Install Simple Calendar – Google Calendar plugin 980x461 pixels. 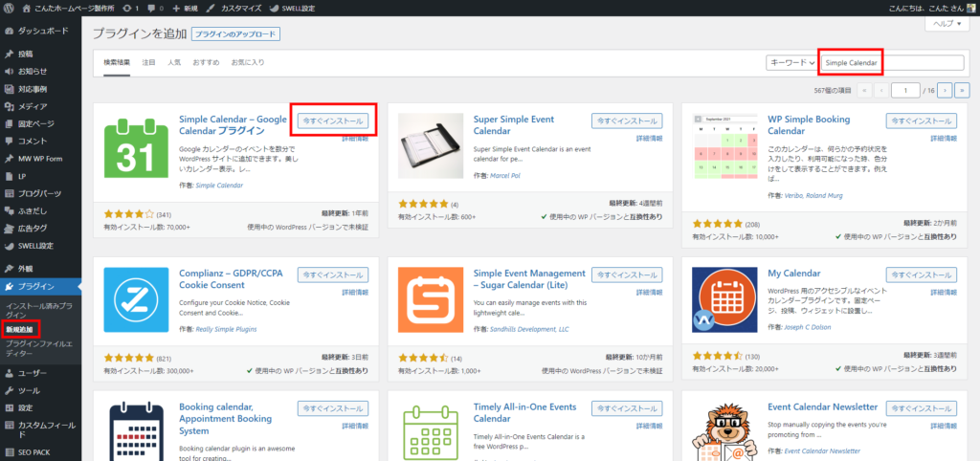click(x=332, y=121)
